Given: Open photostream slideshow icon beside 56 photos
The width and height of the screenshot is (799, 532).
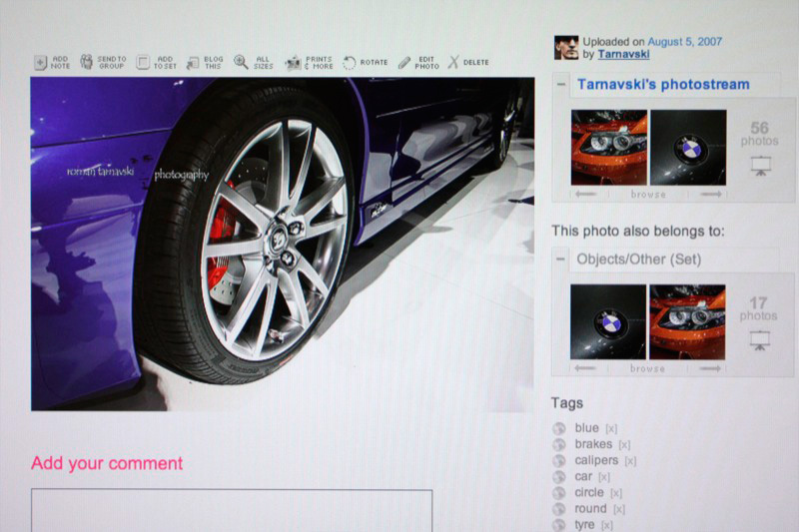Looking at the screenshot, I should (761, 166).
